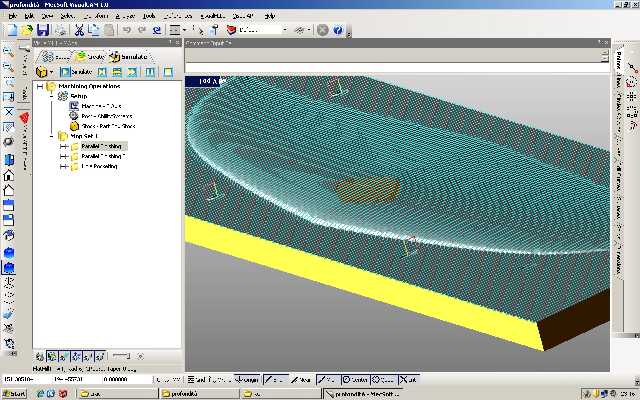Open the File menu
The height and width of the screenshot is (400, 640).
click(x=12, y=17)
